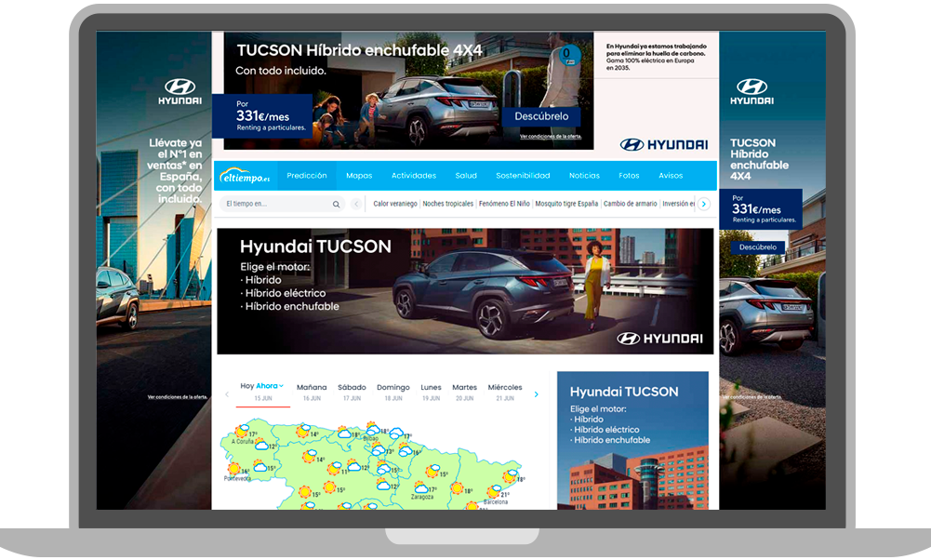
Task: Open offer conditions link in left sidebar ad
Action: pos(178,396)
